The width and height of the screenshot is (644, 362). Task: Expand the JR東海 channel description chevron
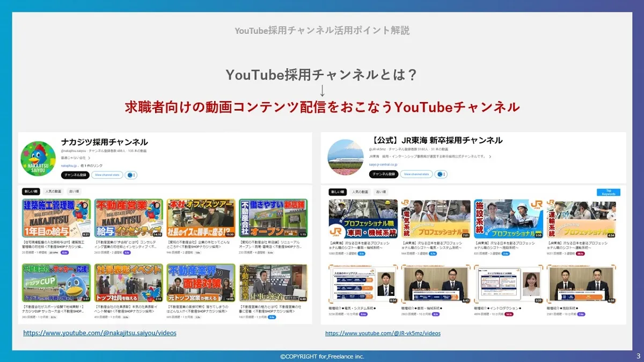point(489,156)
